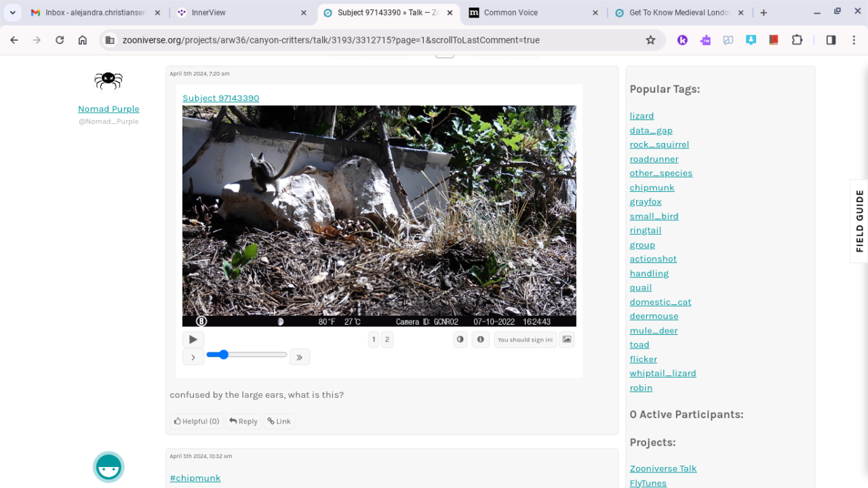Select the domestic_cat tag
The image size is (868, 488).
point(660,302)
